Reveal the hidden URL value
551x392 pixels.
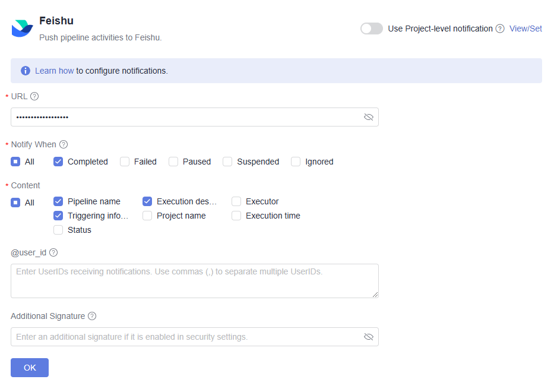tap(368, 117)
